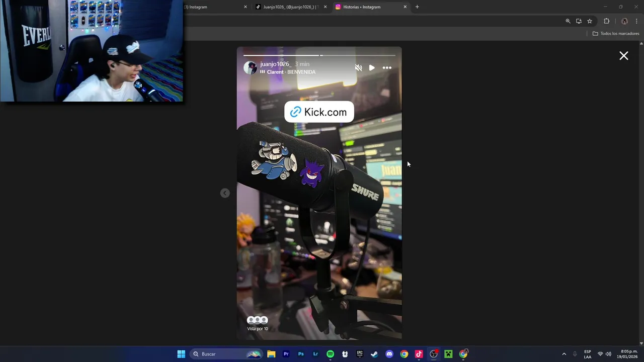Click the vertical scrollbar down arrow

[x=641, y=343]
